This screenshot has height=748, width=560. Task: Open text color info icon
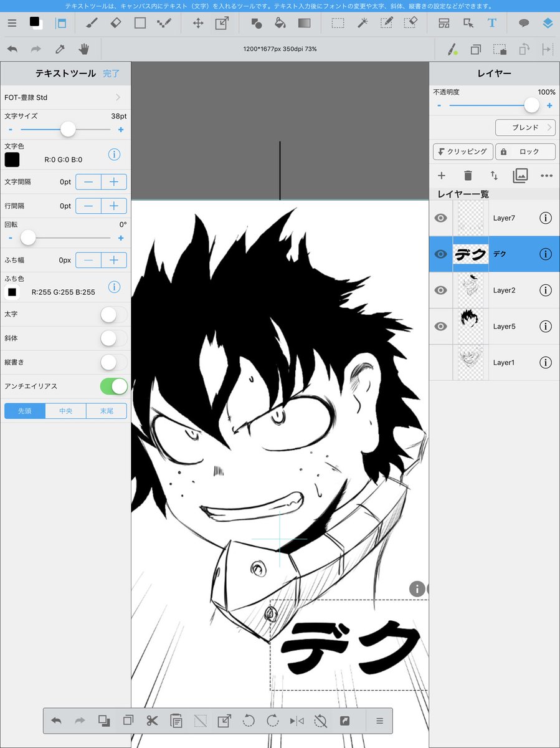tap(114, 155)
